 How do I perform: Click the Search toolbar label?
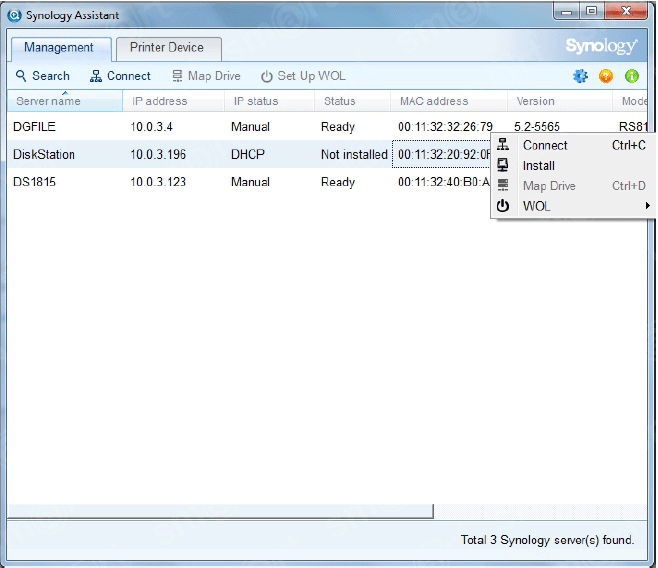51,76
